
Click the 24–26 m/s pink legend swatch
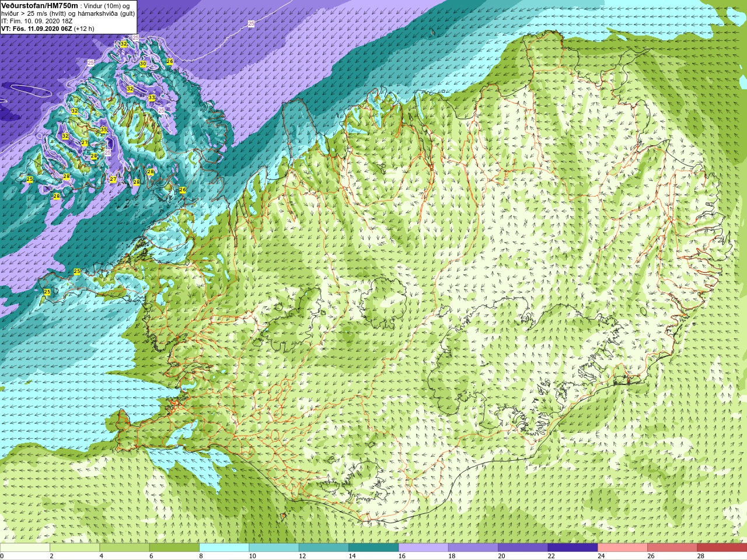[x=622, y=548]
